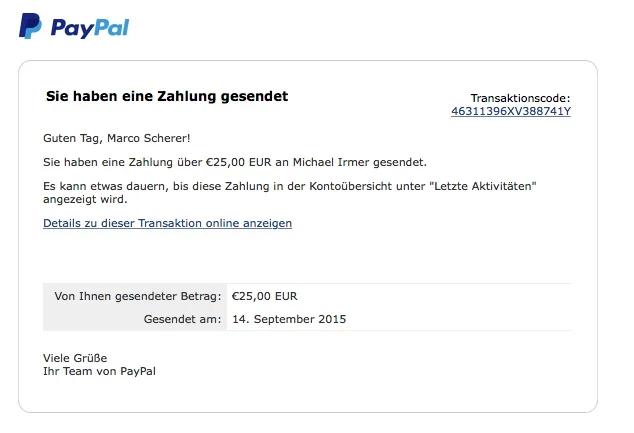Click the words angezeigt wird
Screen dimensions: 634x433
pyautogui.click(x=83, y=199)
